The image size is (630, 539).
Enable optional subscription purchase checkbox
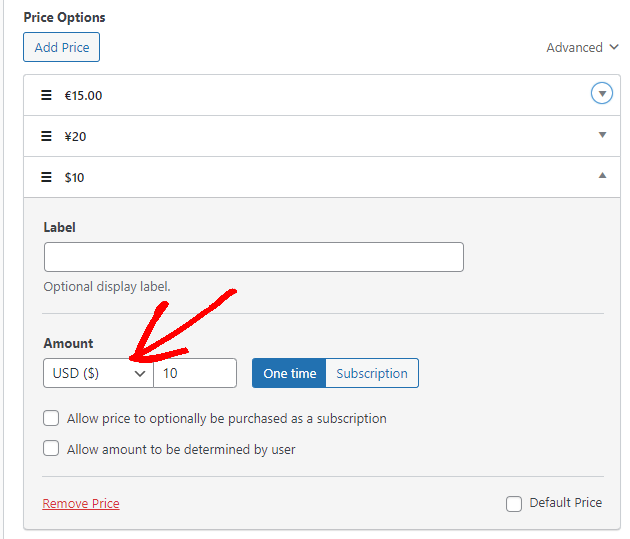[x=51, y=418]
